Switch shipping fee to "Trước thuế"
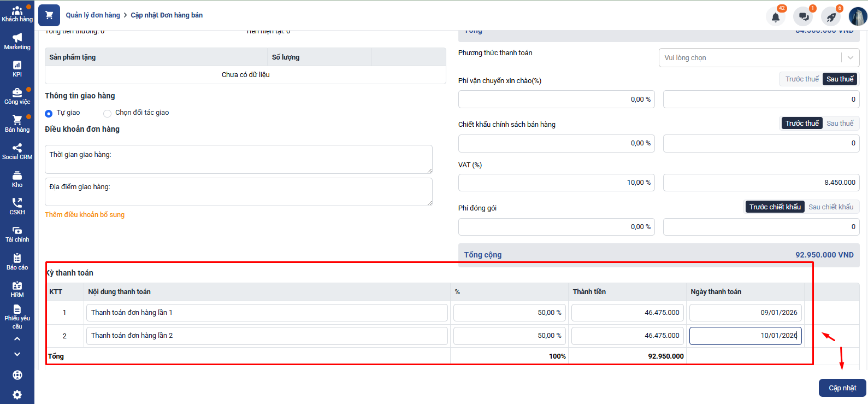This screenshot has height=404, width=868. pyautogui.click(x=801, y=79)
